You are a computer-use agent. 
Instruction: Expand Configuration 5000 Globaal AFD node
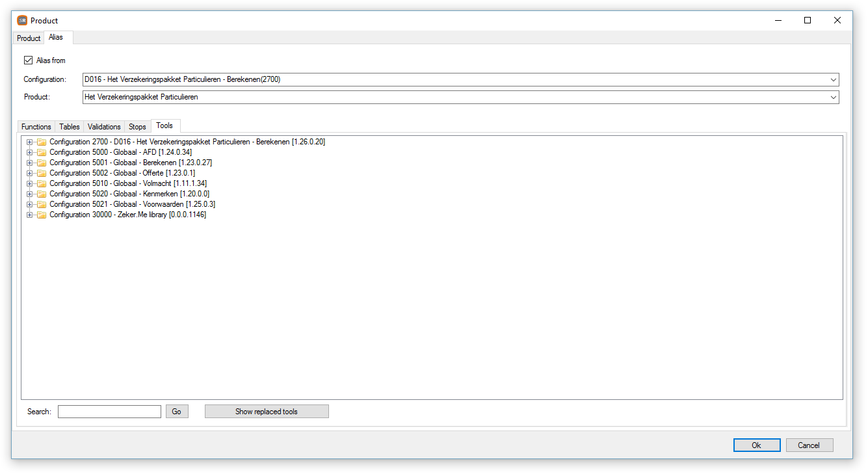pyautogui.click(x=29, y=152)
